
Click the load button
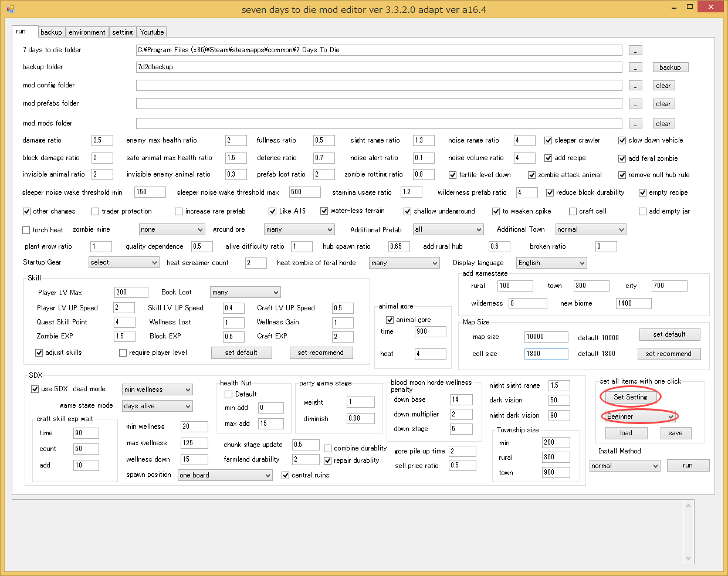626,433
